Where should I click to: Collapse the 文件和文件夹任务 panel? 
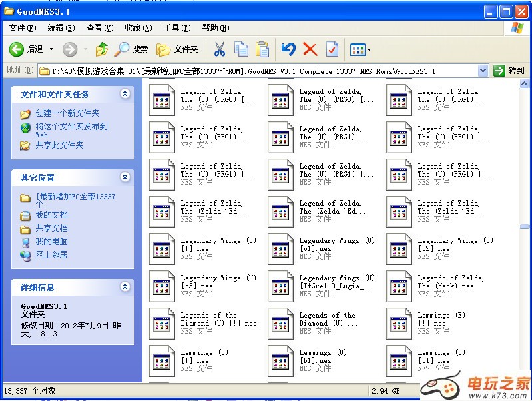(x=125, y=94)
